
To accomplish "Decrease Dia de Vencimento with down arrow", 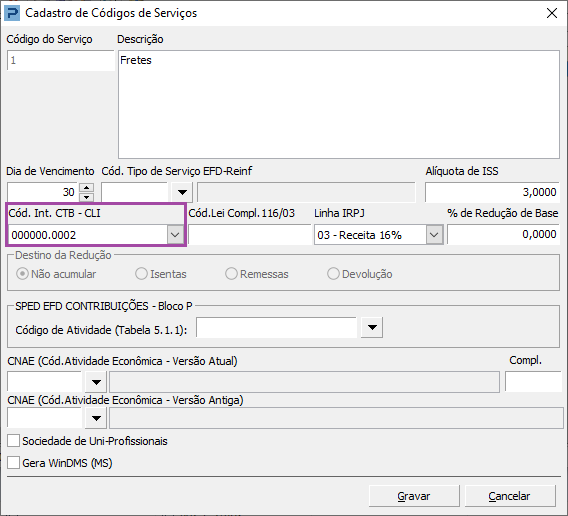I will [x=86, y=197].
